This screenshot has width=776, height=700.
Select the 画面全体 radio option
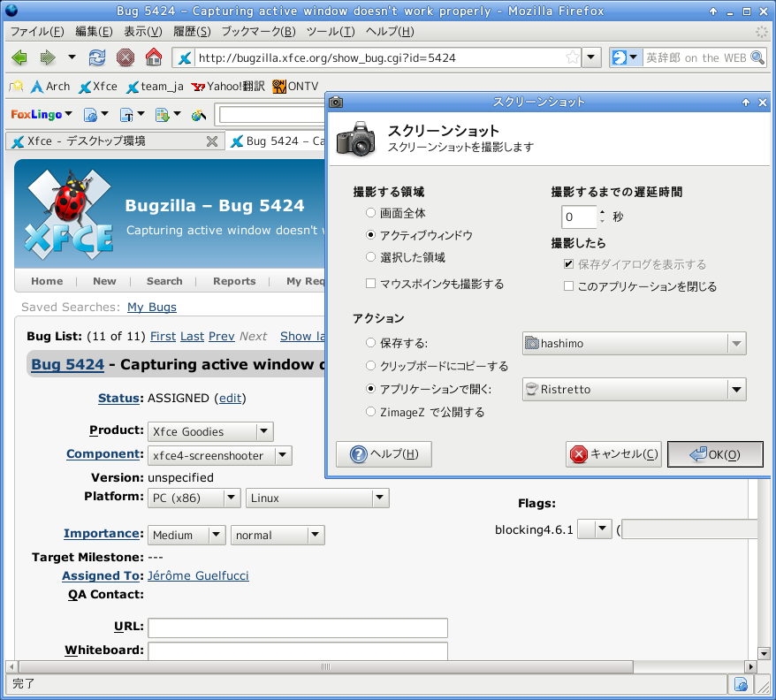pos(371,213)
